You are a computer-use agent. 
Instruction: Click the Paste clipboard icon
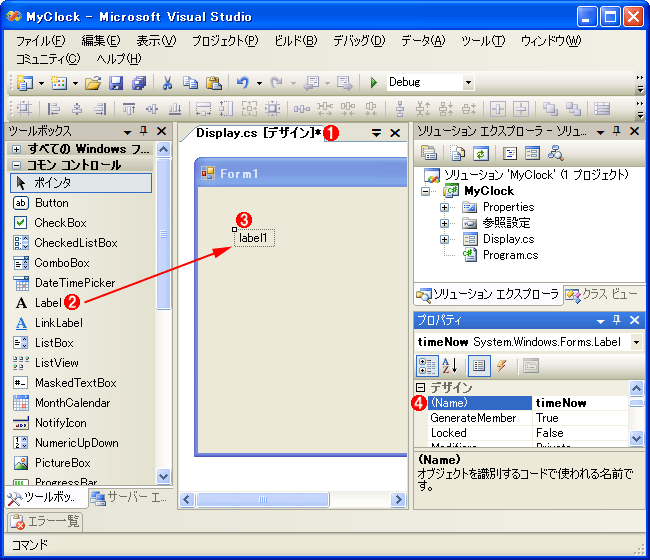(x=214, y=83)
